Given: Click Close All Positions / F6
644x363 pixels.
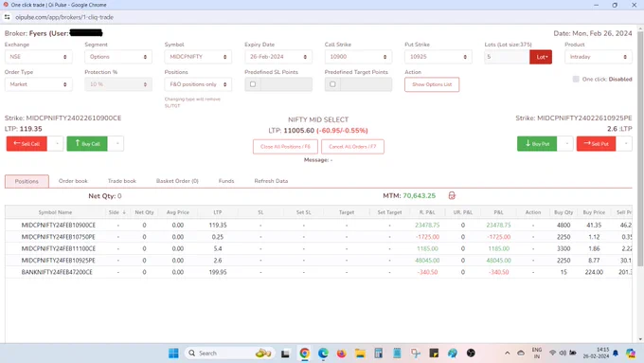Looking at the screenshot, I should [x=285, y=147].
